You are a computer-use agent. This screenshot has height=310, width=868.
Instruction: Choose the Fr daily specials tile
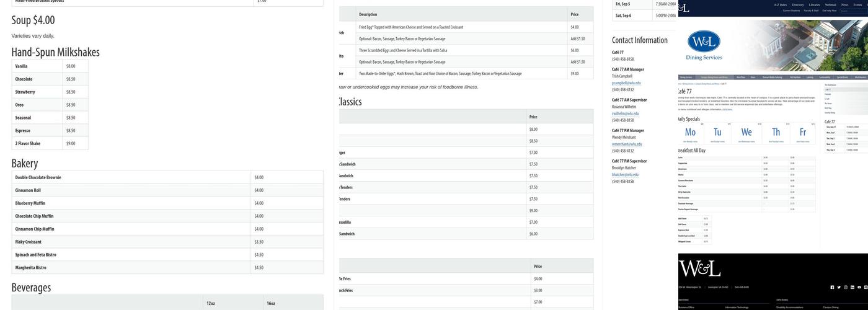[x=802, y=133]
